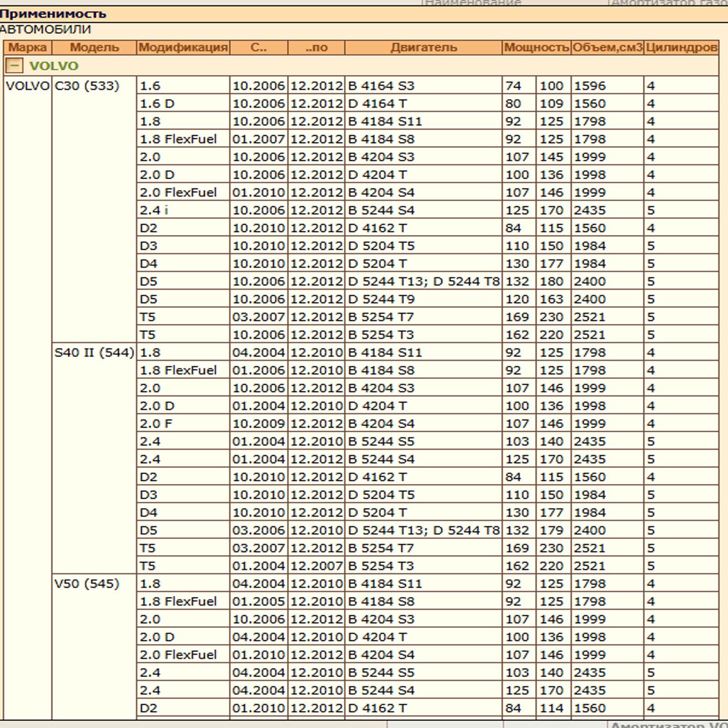
Task: Select the 2.0 F modification row
Action: point(156,424)
